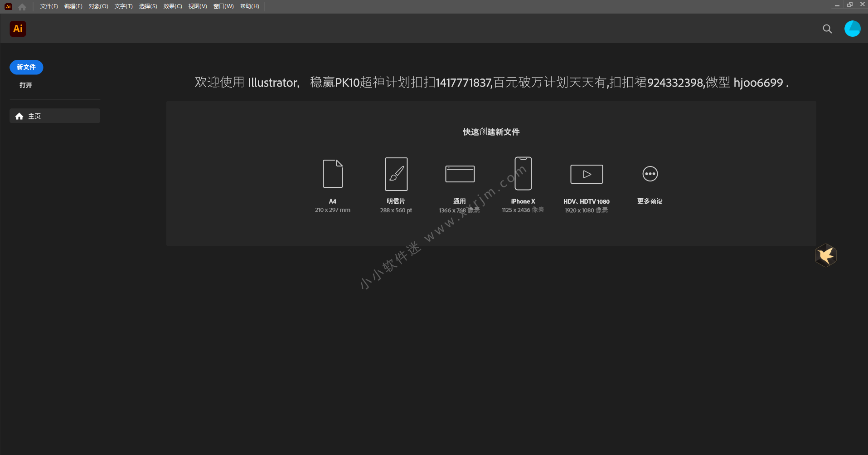
Task: Open the 帮助(H) menu
Action: [x=250, y=6]
